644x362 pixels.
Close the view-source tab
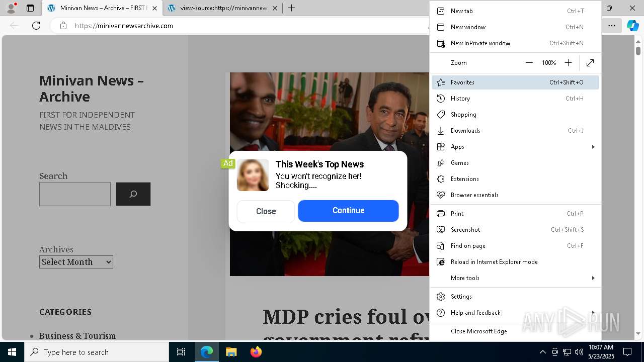[275, 8]
